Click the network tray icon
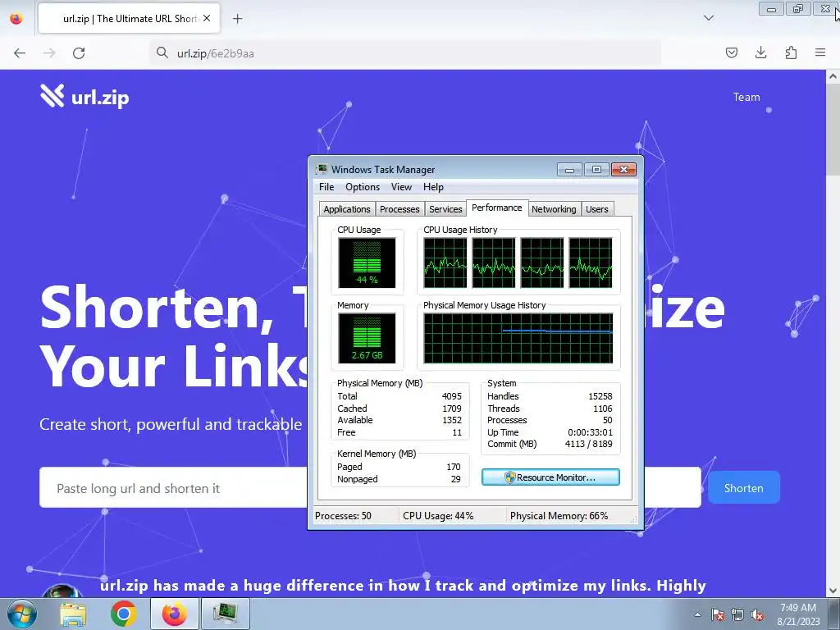 [737, 614]
